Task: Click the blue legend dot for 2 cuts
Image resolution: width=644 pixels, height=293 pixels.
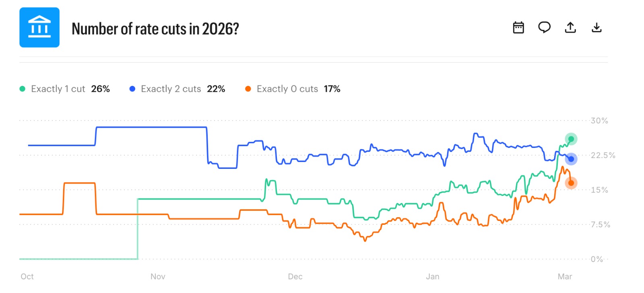Action: (x=132, y=89)
